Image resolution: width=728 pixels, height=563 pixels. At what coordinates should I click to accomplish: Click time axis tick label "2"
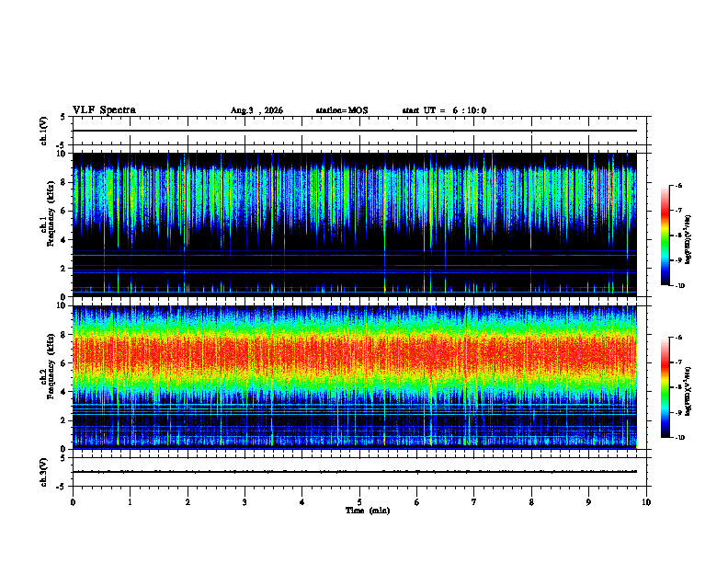pos(188,502)
